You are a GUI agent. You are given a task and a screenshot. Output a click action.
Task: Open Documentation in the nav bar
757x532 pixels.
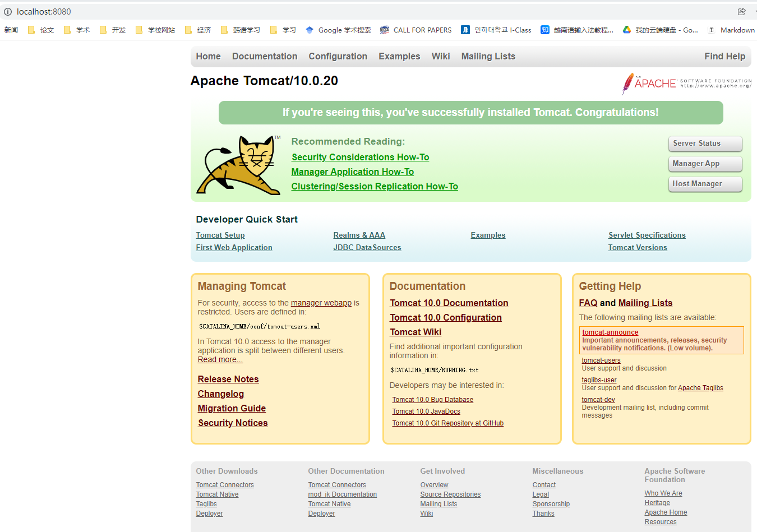tap(265, 56)
